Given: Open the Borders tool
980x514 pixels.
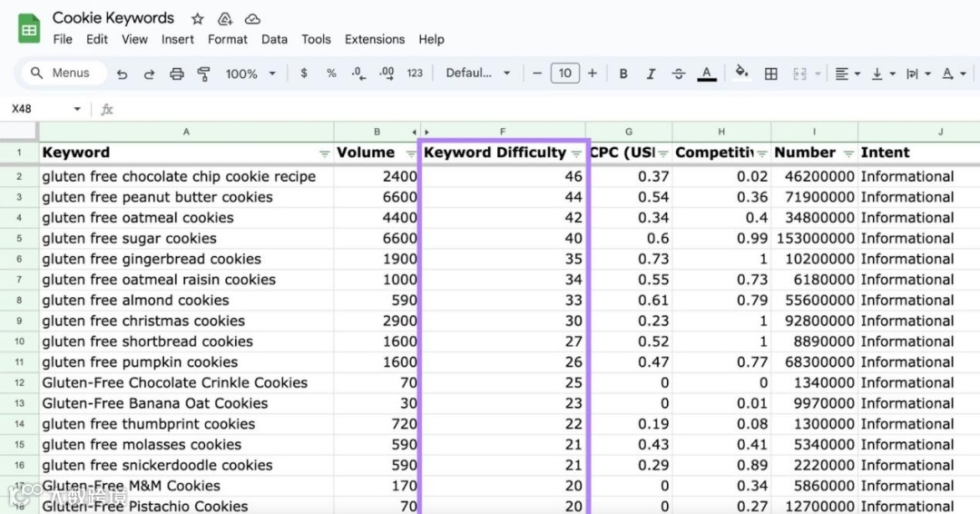Looking at the screenshot, I should tap(771, 74).
